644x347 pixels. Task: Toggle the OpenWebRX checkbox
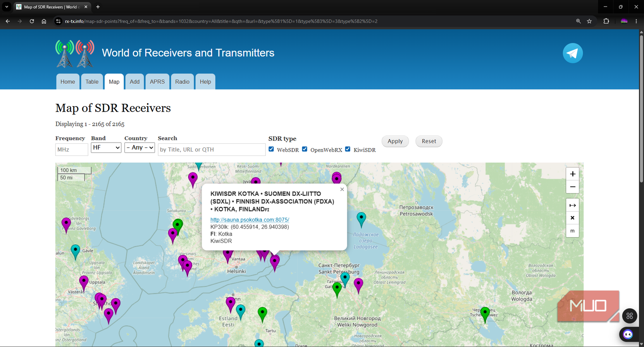pyautogui.click(x=305, y=149)
